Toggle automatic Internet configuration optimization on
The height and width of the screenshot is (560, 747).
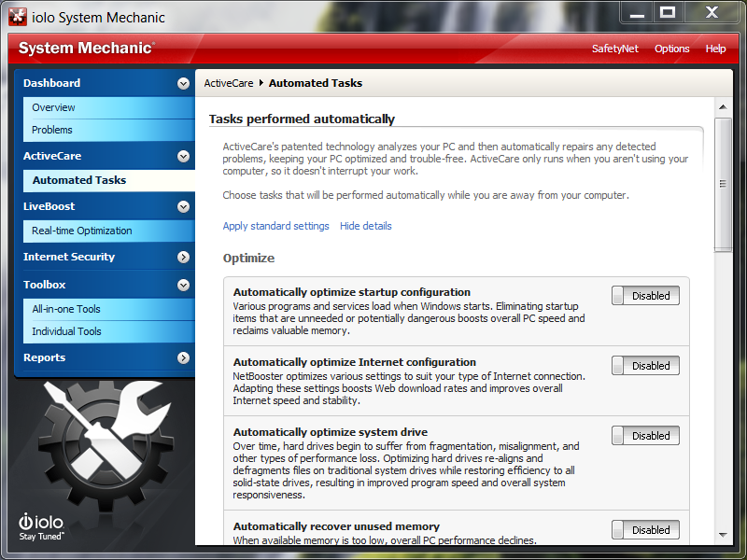pos(645,366)
